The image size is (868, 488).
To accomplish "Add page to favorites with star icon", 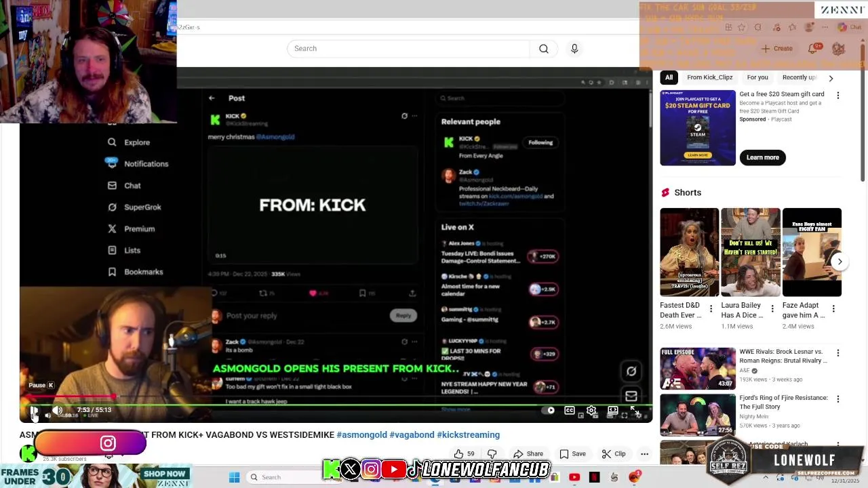I will pos(741,28).
